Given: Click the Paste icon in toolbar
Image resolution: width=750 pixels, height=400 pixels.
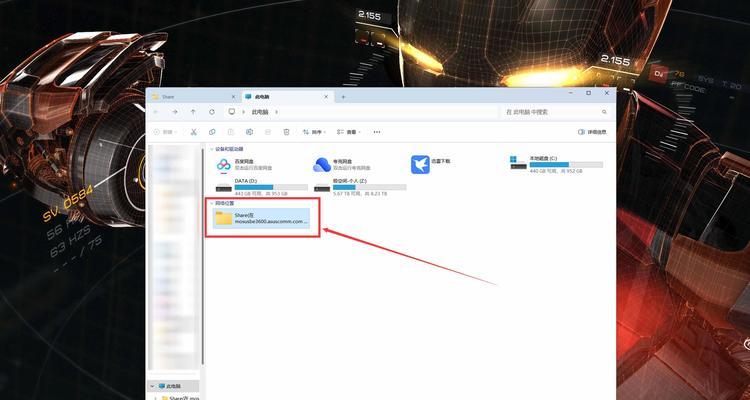Looking at the screenshot, I should [x=231, y=132].
